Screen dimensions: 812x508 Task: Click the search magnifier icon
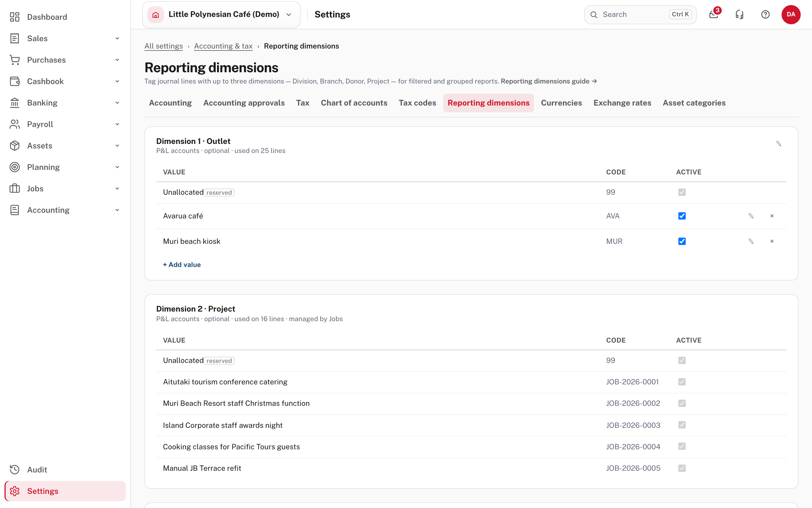594,14
